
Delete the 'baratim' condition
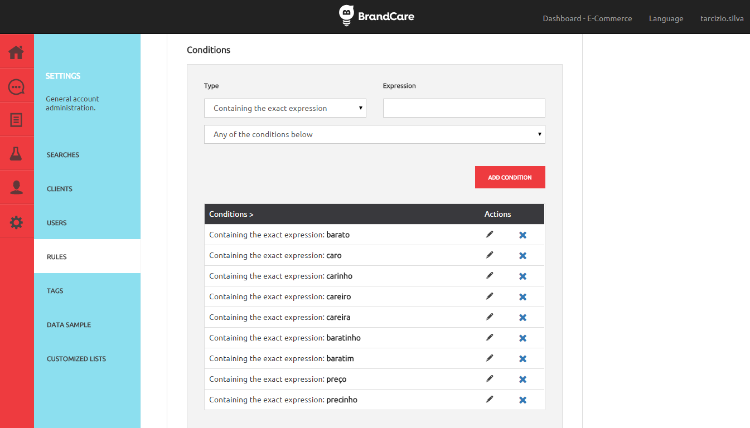(x=523, y=358)
